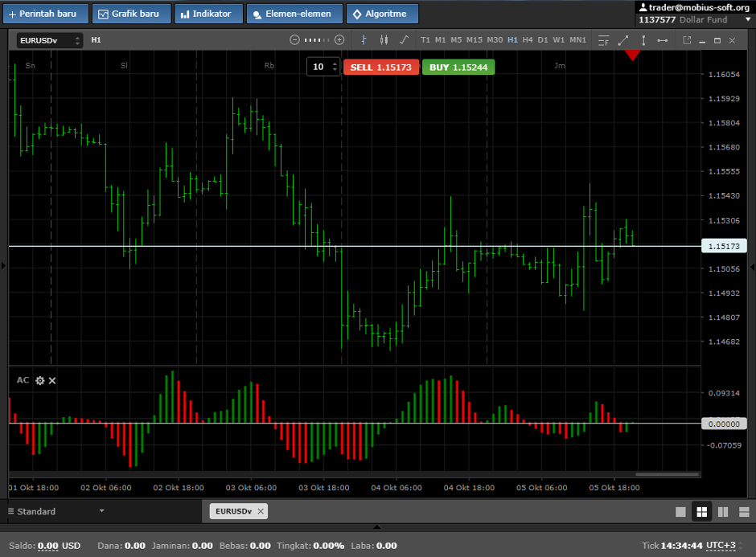This screenshot has height=557, width=756.
Task: Change the UTC+3 time zone
Action: 721,546
